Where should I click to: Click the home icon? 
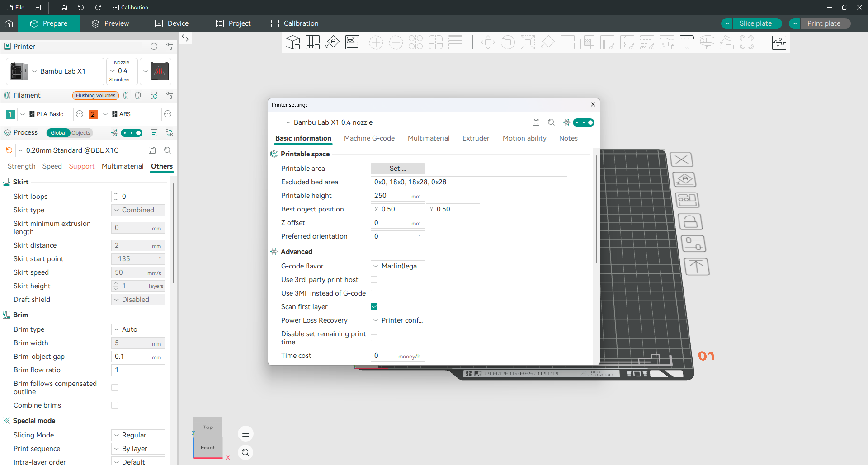click(x=9, y=23)
